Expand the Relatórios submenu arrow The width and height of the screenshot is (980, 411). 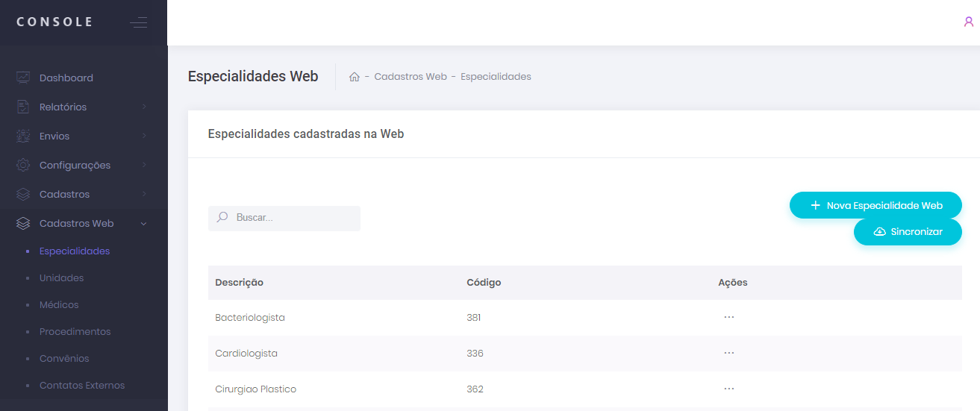click(x=144, y=107)
